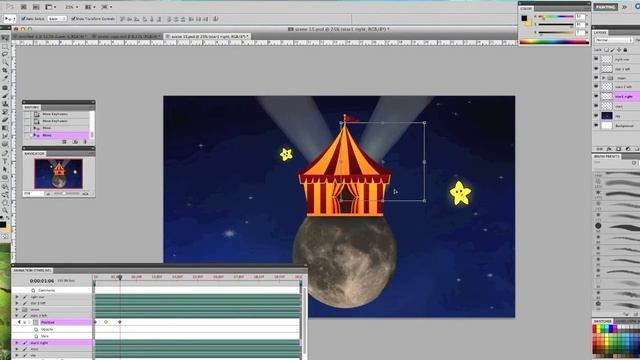Toggle the Auto-Select checkbox
The image size is (640, 360).
point(23,19)
